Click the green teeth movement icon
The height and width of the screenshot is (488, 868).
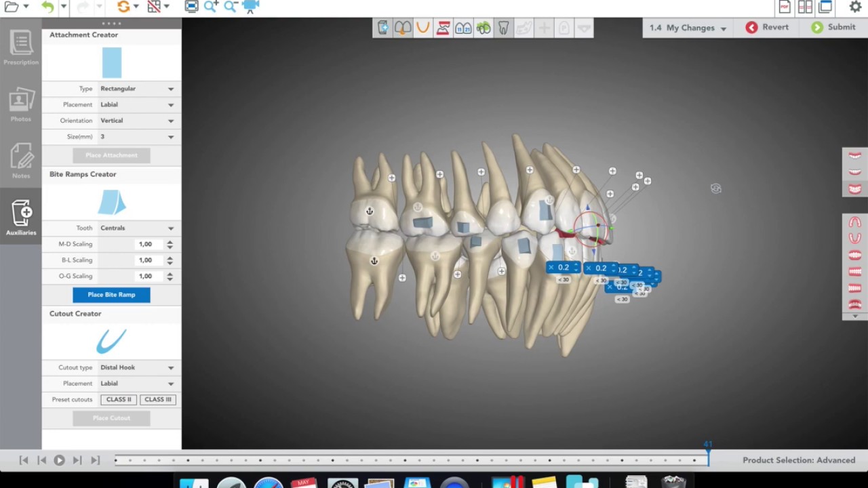click(484, 28)
